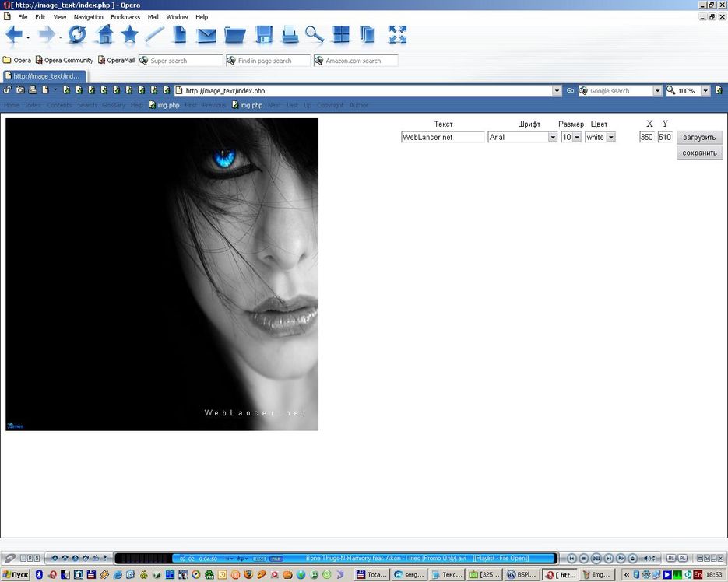The image size is (728, 582).
Task: Open the 100% zoom level dropdown
Action: (705, 90)
